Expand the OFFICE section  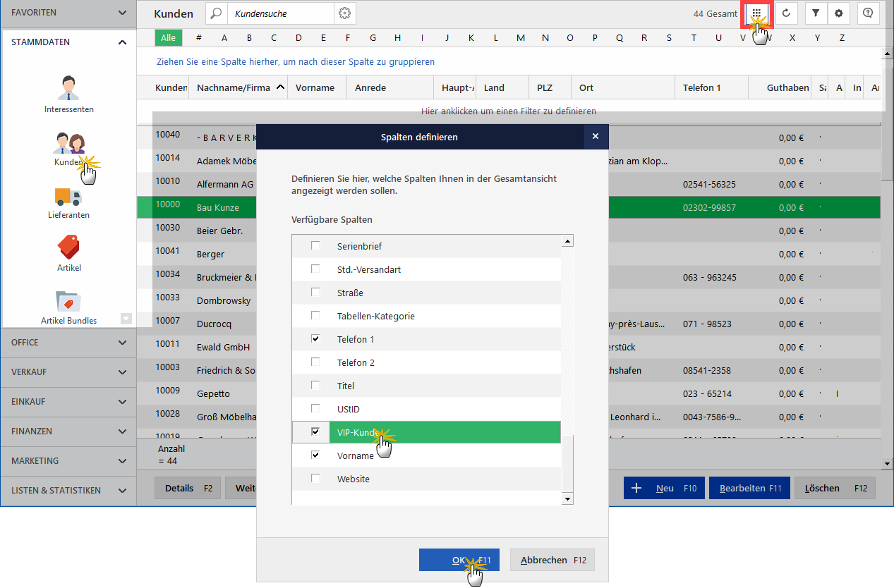coord(68,343)
